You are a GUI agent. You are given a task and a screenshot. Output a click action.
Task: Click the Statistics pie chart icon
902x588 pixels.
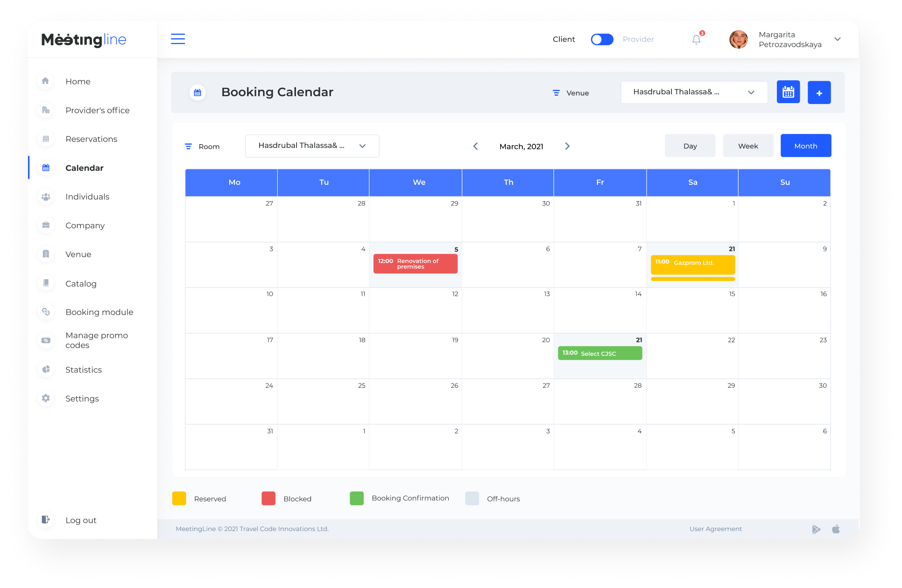point(46,370)
